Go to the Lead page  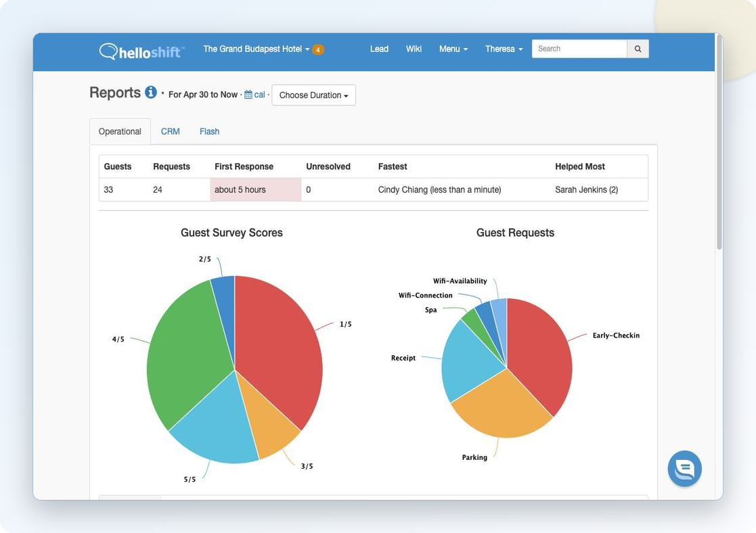(380, 49)
